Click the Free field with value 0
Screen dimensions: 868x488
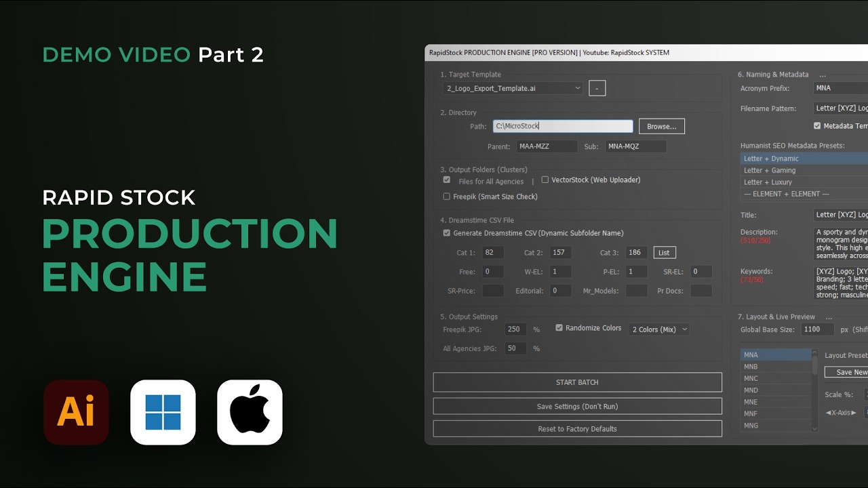(x=493, y=271)
